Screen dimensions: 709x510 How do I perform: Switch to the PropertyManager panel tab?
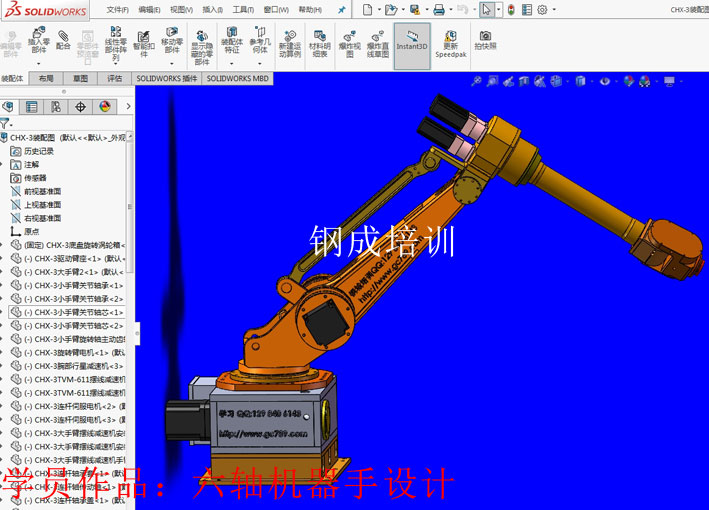pos(32,106)
